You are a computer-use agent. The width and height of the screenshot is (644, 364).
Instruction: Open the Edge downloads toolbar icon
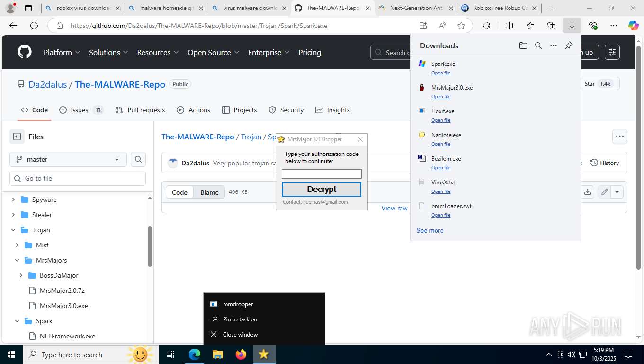572,26
